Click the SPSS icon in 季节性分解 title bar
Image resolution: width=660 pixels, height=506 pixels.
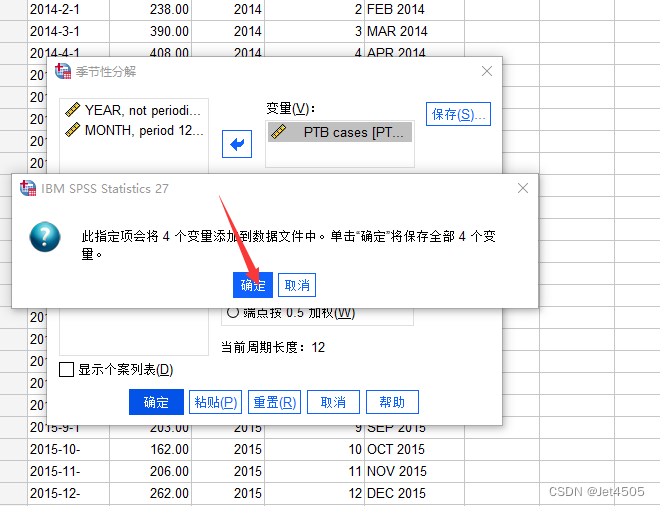[x=63, y=71]
